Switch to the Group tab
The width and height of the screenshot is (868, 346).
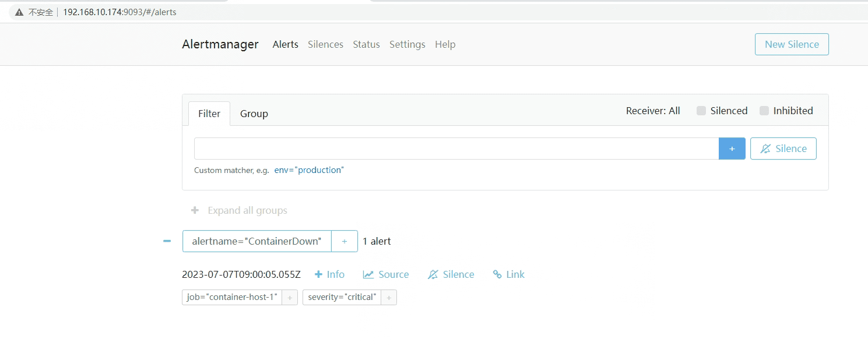pos(254,114)
